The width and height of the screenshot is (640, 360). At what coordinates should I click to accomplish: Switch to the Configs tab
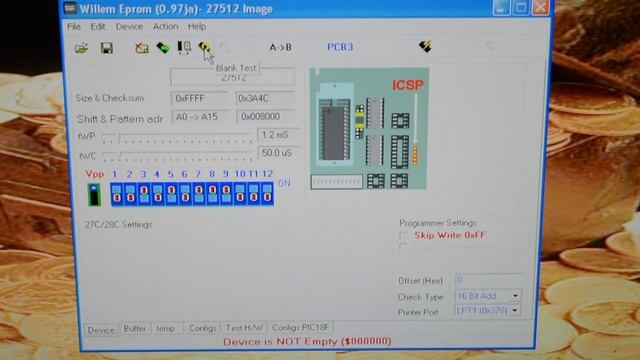202,328
